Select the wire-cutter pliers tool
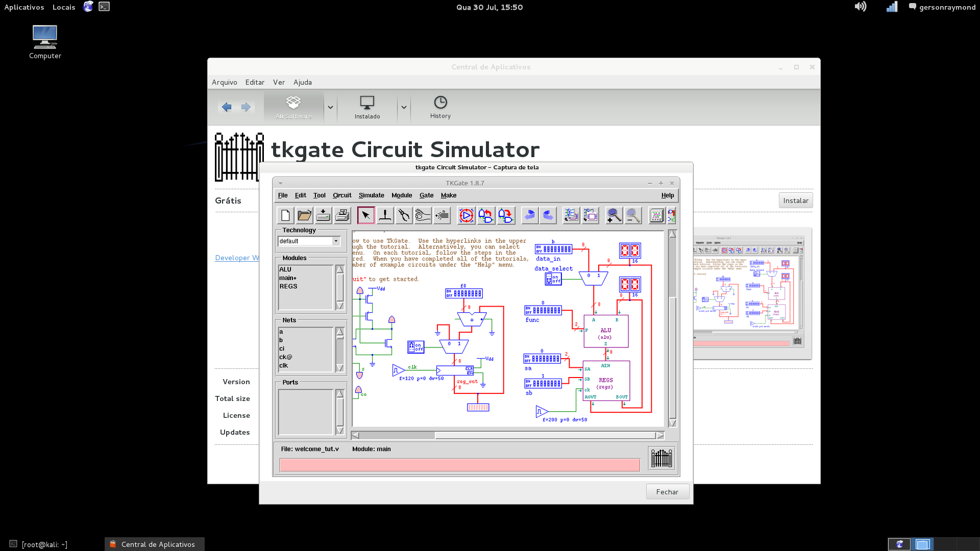 [404, 215]
